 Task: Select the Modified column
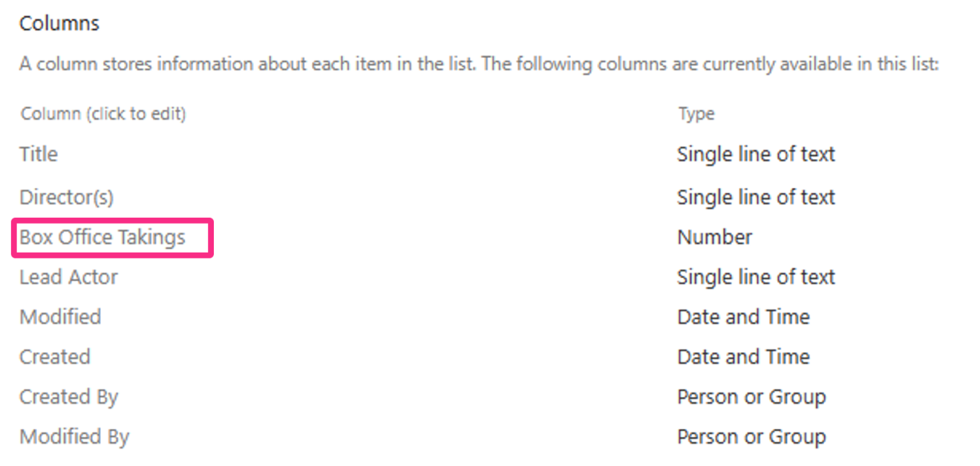[x=59, y=317]
